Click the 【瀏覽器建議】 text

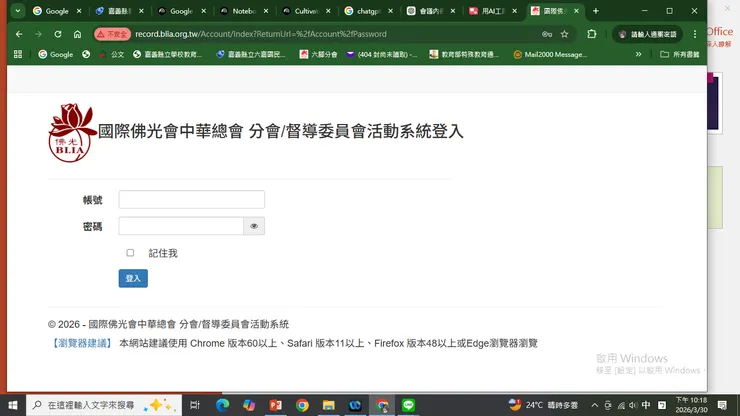click(x=82, y=343)
